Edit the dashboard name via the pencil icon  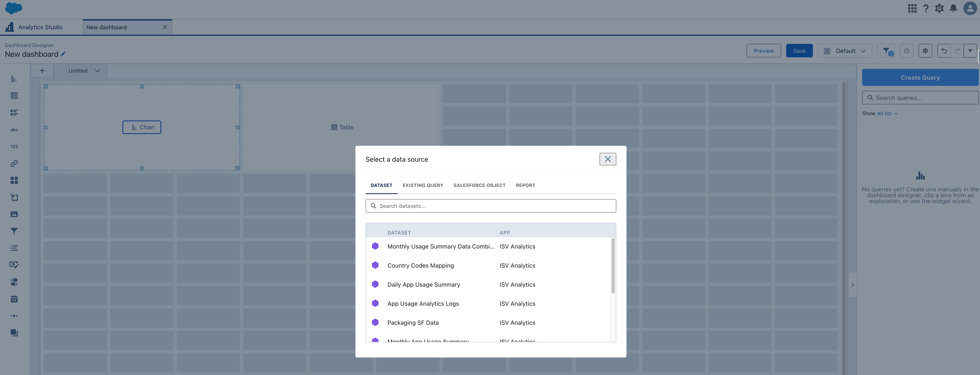point(63,54)
